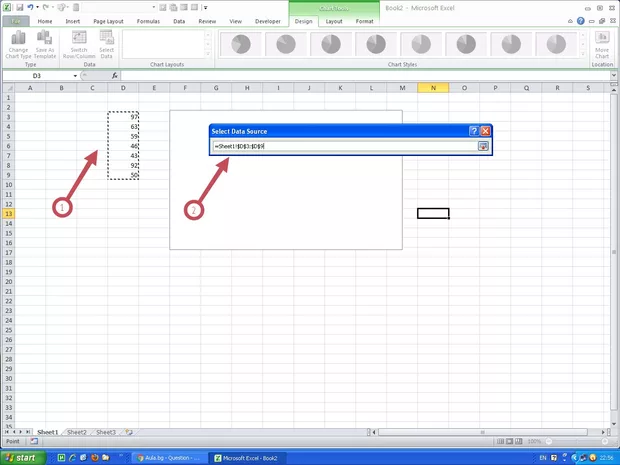Open the Redo history dropdown arrow

[x=53, y=7]
